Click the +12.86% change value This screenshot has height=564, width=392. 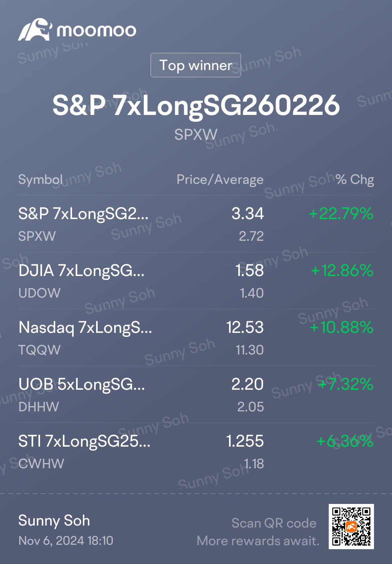[x=342, y=270]
